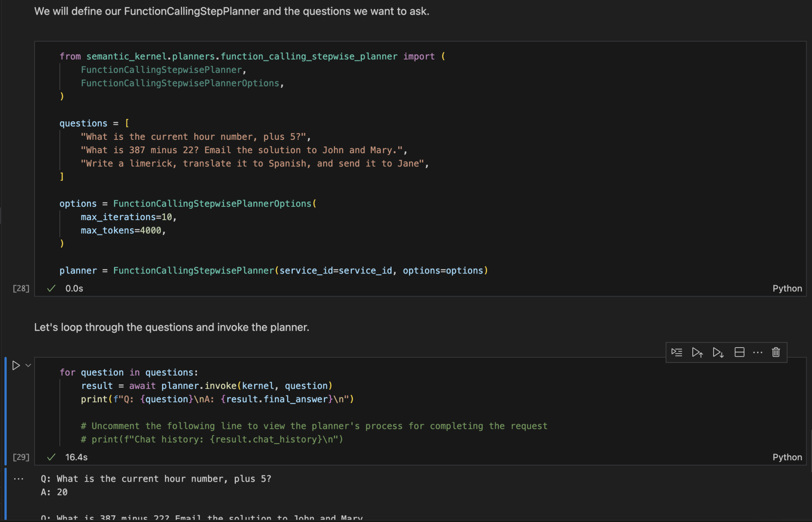Execute all cells above this one

click(697, 352)
